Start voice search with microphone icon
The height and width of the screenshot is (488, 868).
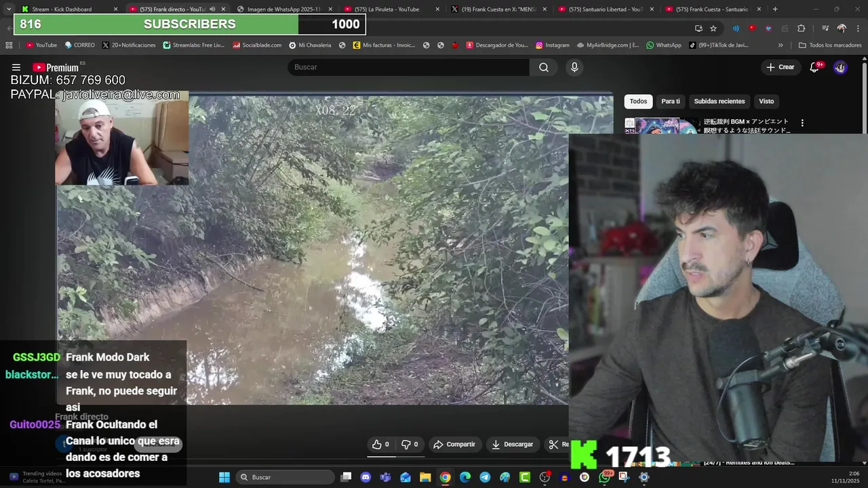(x=574, y=67)
